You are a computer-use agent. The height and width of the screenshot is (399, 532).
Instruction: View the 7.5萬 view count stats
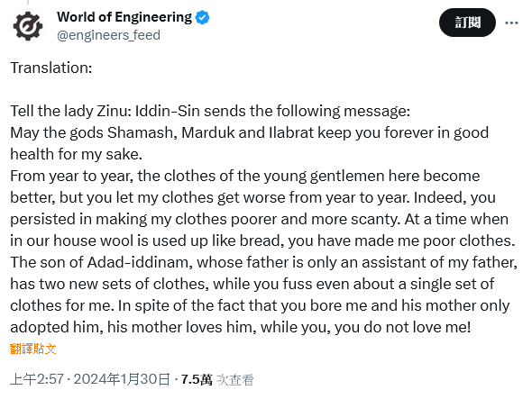[197, 379]
